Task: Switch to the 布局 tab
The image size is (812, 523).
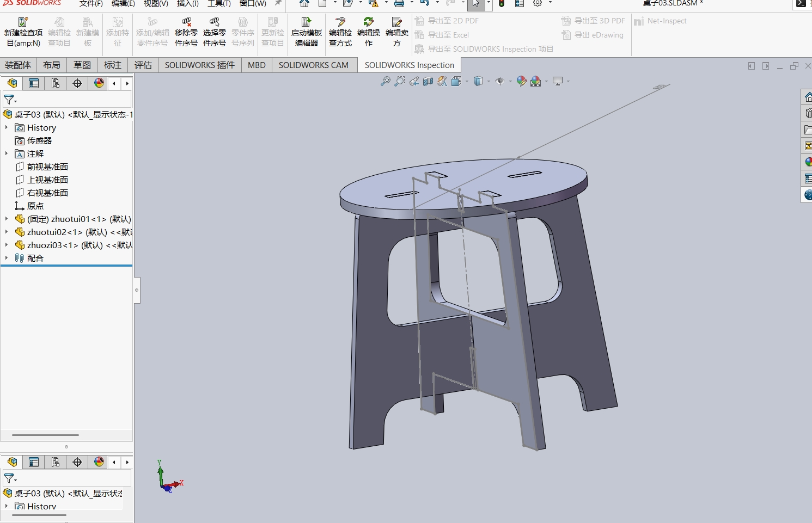Action: pos(52,65)
